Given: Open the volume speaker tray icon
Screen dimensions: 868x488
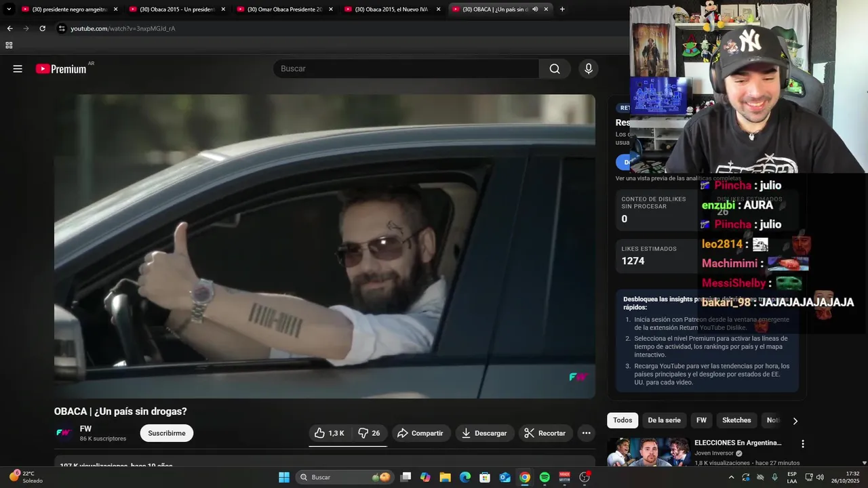Looking at the screenshot, I should click(x=820, y=477).
